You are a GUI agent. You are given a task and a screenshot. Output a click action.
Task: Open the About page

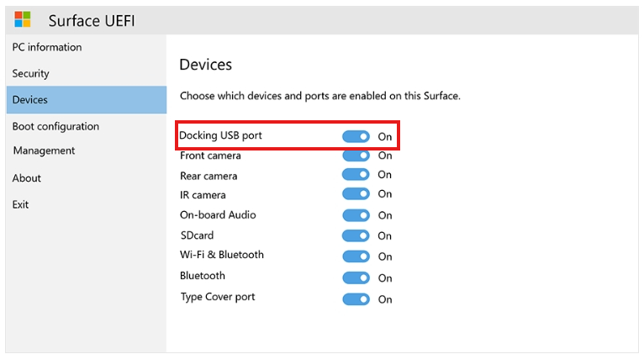pyautogui.click(x=27, y=178)
